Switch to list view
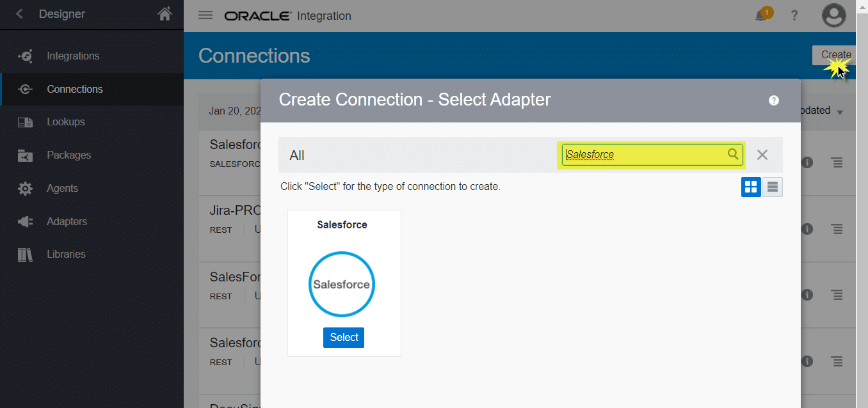This screenshot has height=408, width=868. [x=773, y=187]
